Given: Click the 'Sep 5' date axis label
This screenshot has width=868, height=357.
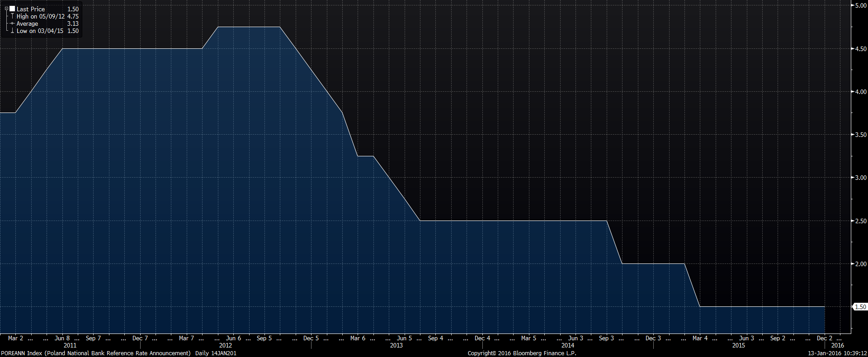Looking at the screenshot, I should 264,338.
